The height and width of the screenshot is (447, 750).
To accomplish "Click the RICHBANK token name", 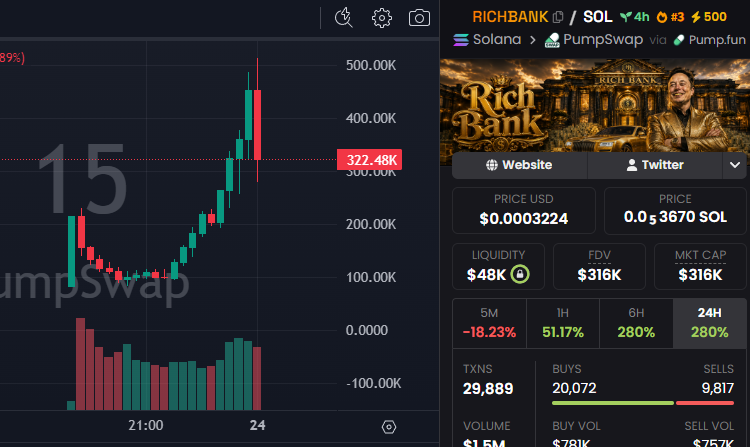I will click(x=510, y=17).
